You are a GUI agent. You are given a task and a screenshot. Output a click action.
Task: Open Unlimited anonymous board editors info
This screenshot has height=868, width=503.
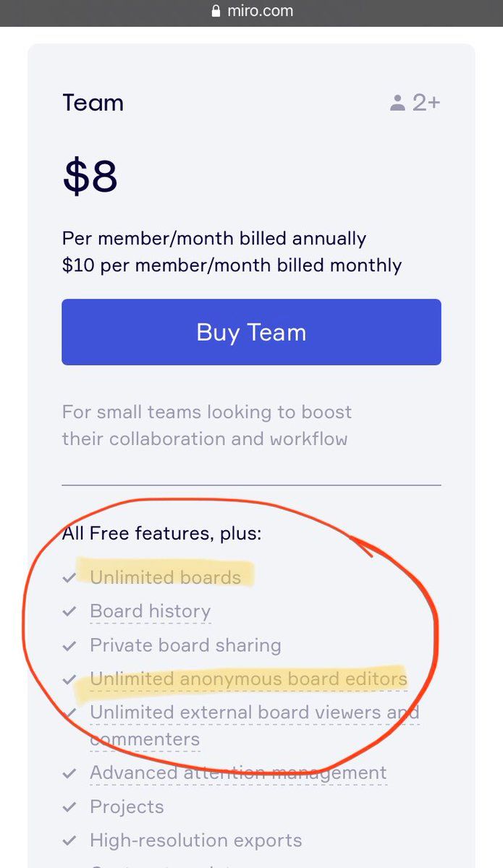248,679
